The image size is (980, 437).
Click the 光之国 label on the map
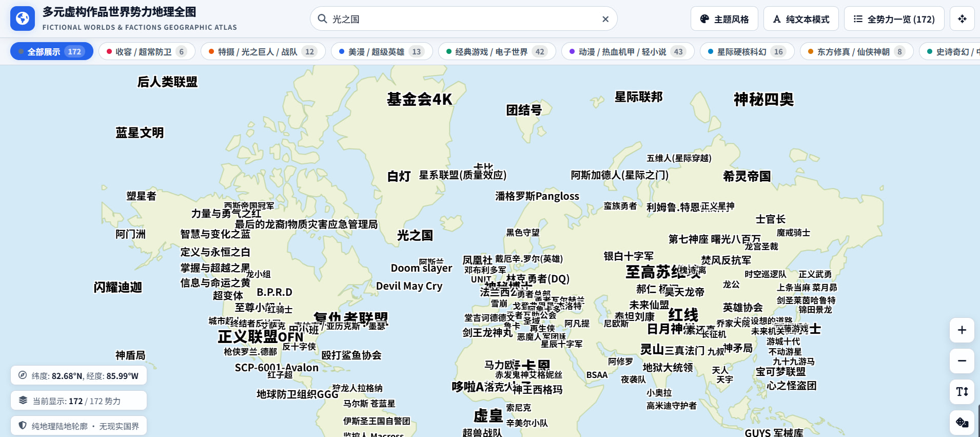[415, 236]
